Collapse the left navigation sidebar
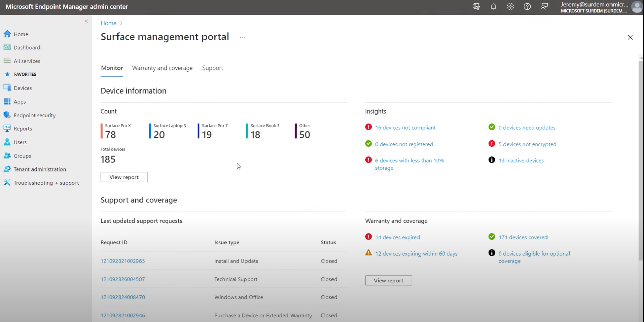Image resolution: width=644 pixels, height=322 pixels. coord(86,21)
